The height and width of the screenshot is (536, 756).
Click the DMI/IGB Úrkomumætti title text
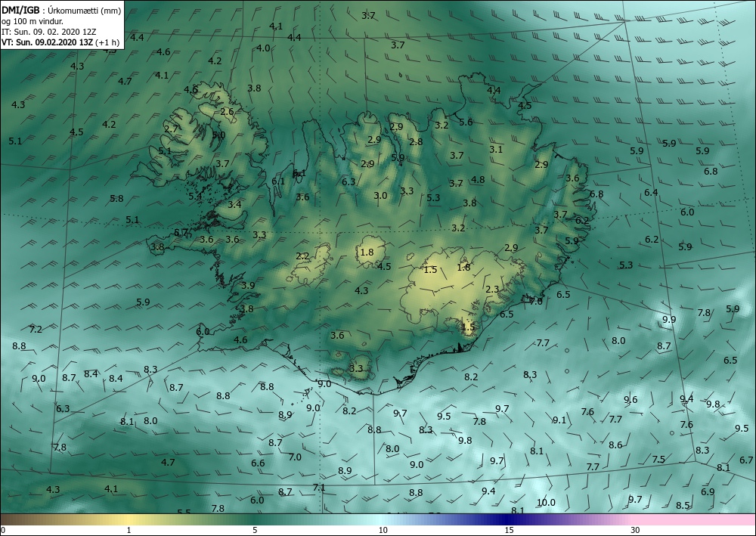[x=60, y=9]
